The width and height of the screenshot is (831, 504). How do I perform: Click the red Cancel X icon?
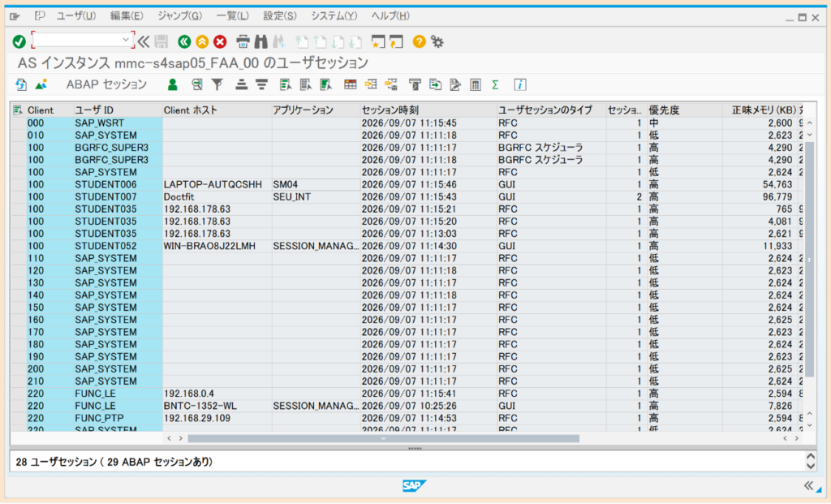pyautogui.click(x=220, y=41)
